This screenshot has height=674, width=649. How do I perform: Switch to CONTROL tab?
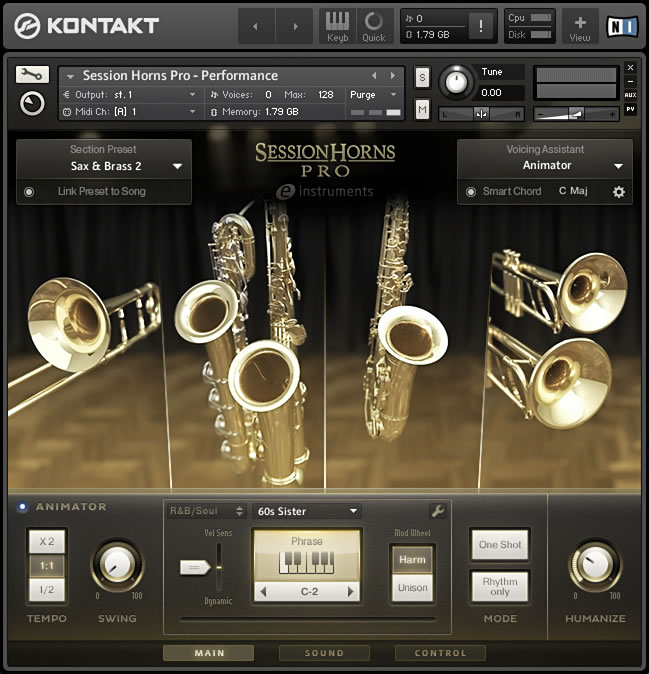pos(441,653)
